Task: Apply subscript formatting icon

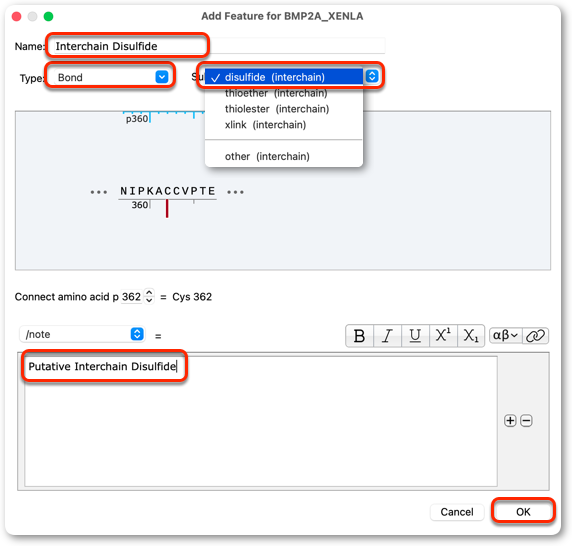Action: tap(471, 335)
